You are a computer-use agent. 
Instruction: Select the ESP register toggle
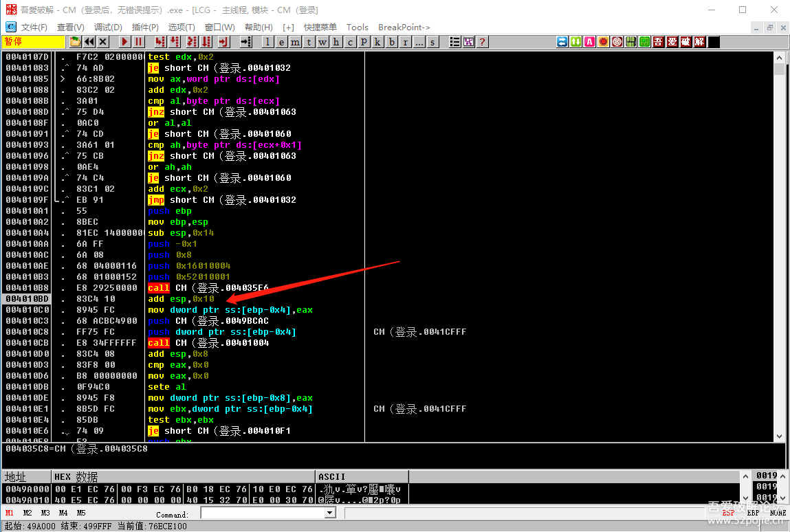point(728,513)
